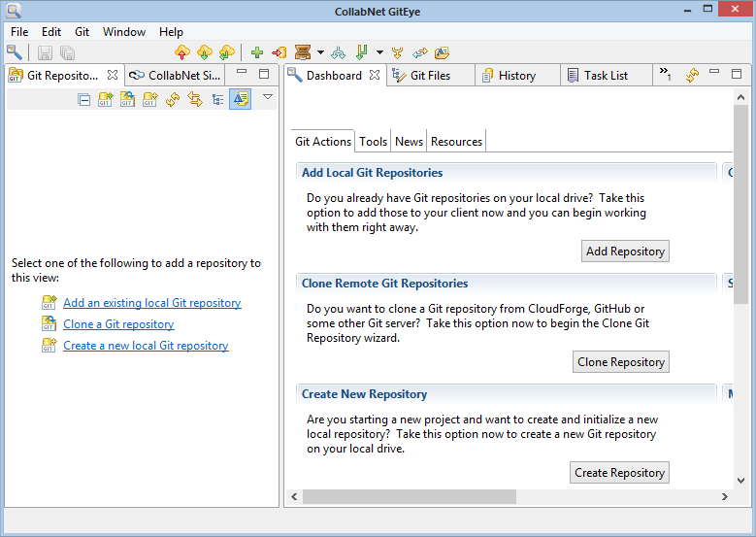Open the File menu
Image resolution: width=756 pixels, height=537 pixels.
tap(19, 32)
